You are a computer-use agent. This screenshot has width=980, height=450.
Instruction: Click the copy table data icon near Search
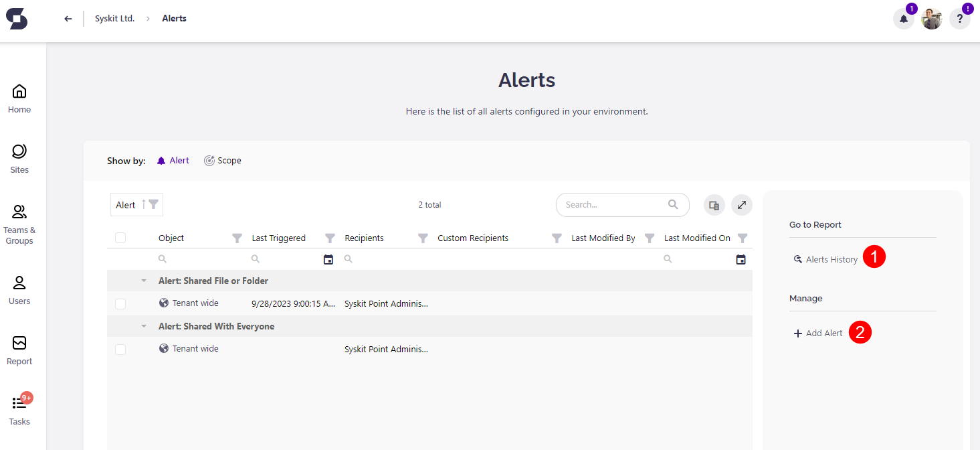point(713,205)
